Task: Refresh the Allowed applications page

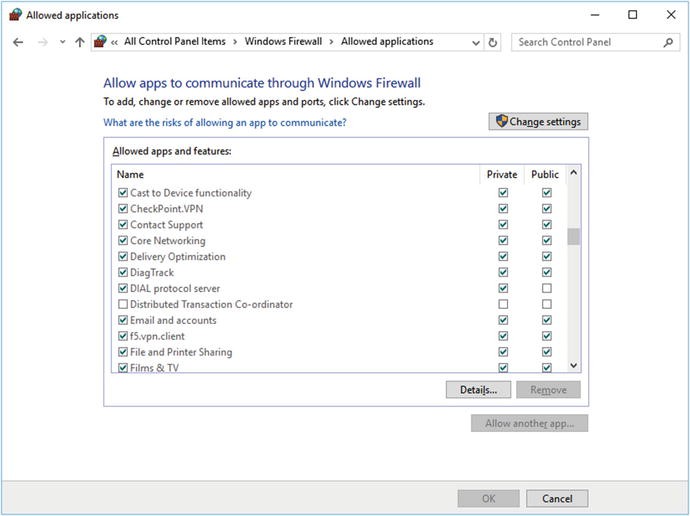Action: (493, 43)
